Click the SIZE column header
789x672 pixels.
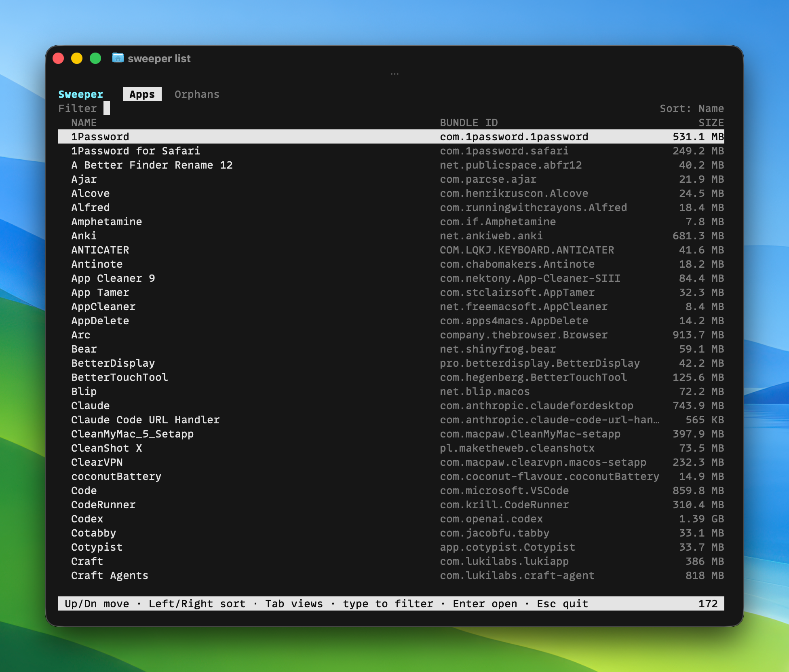tap(711, 123)
